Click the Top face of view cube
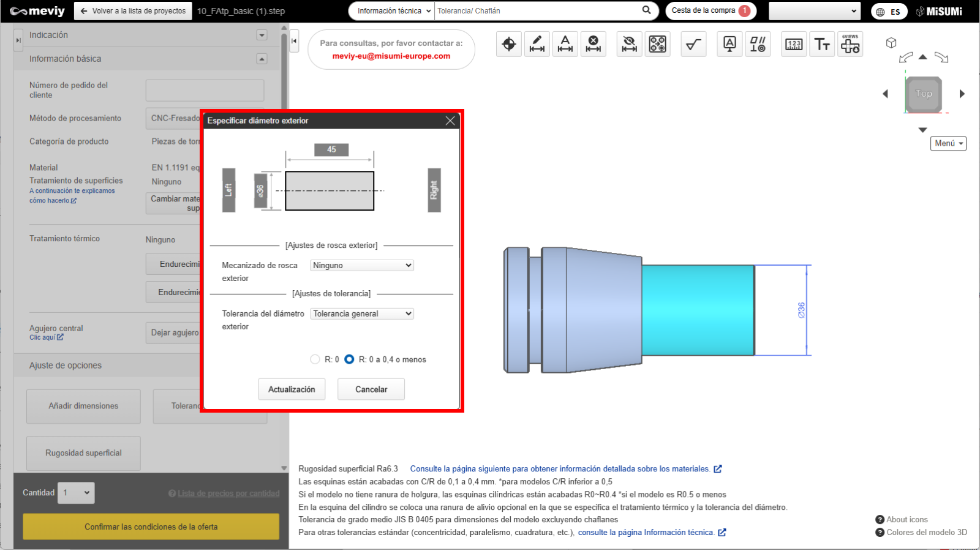This screenshot has height=551, width=980. (924, 94)
